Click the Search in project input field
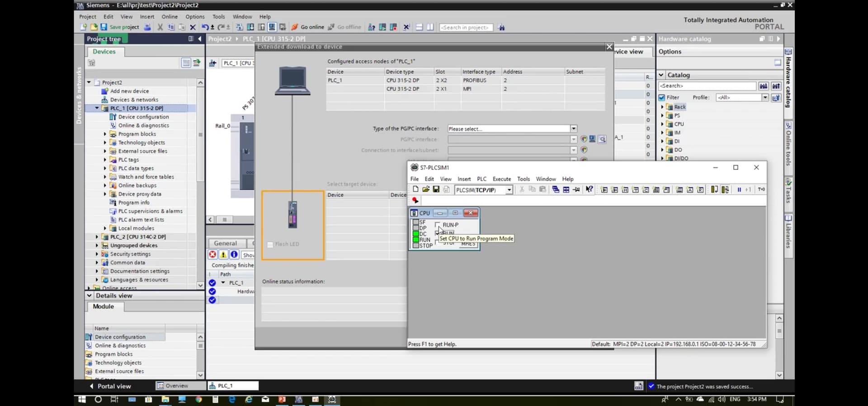 pos(466,28)
